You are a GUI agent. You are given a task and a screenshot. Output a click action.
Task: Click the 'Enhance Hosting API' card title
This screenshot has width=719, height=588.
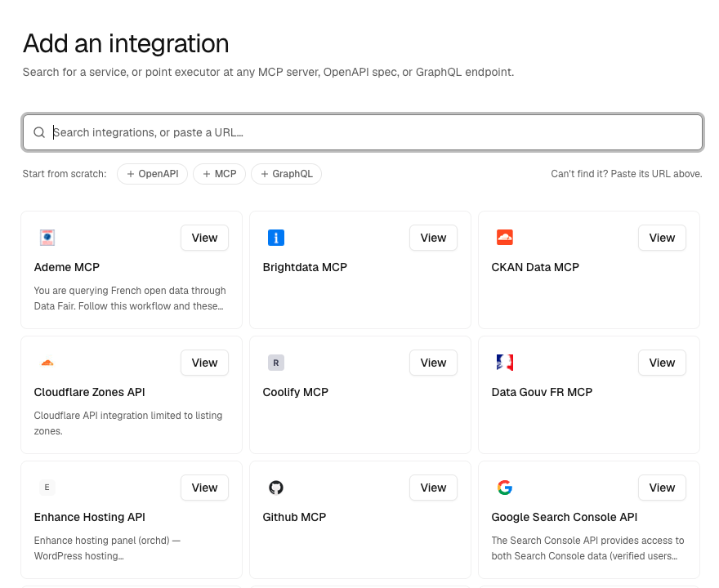coord(89,518)
